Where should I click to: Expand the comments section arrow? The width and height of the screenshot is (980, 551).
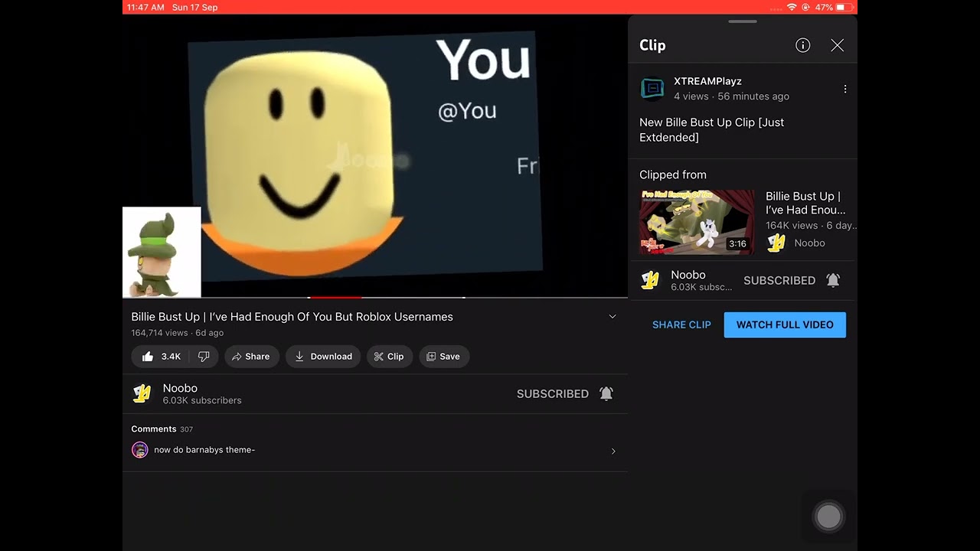click(612, 451)
